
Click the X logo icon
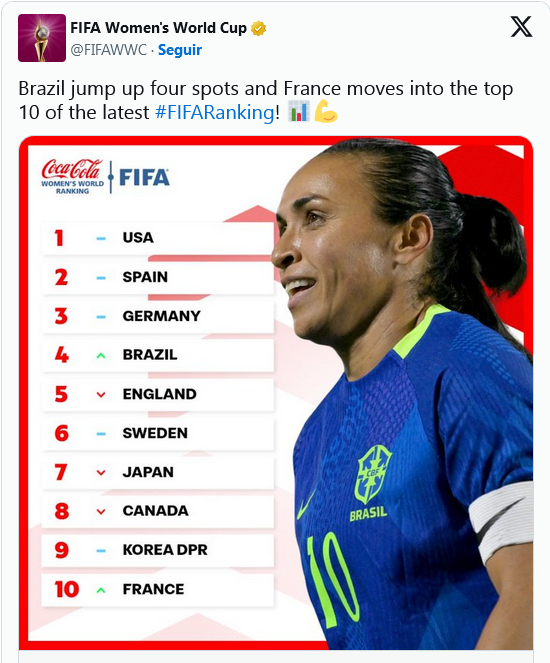click(x=521, y=27)
